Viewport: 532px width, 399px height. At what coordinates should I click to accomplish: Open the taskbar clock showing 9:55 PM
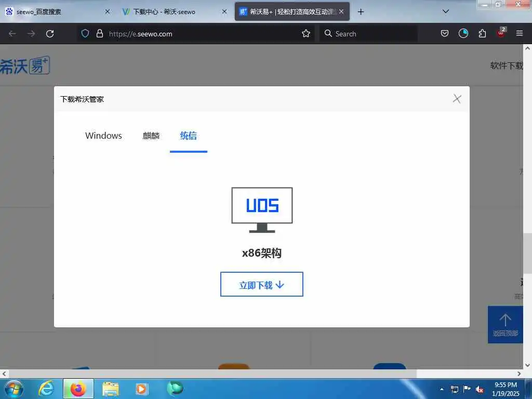point(506,389)
